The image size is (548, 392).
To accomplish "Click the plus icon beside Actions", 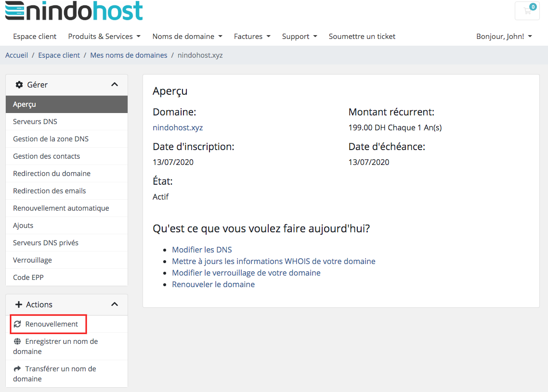I will 18,304.
